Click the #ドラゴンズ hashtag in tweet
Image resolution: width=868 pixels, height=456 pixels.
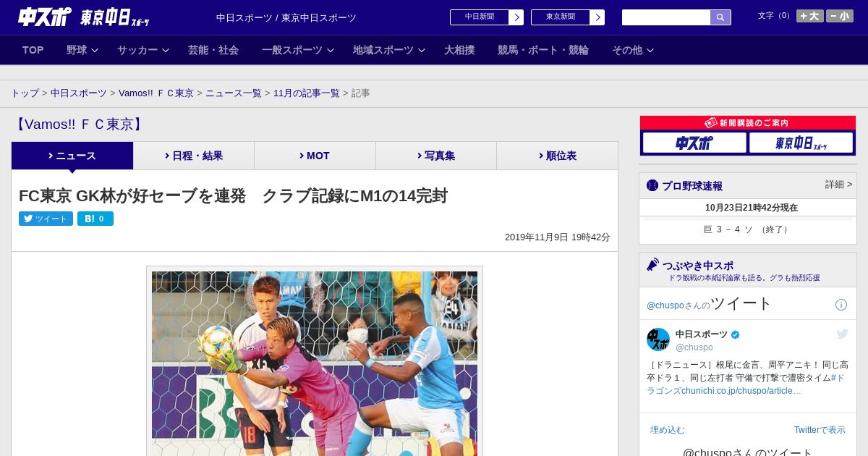746,384
